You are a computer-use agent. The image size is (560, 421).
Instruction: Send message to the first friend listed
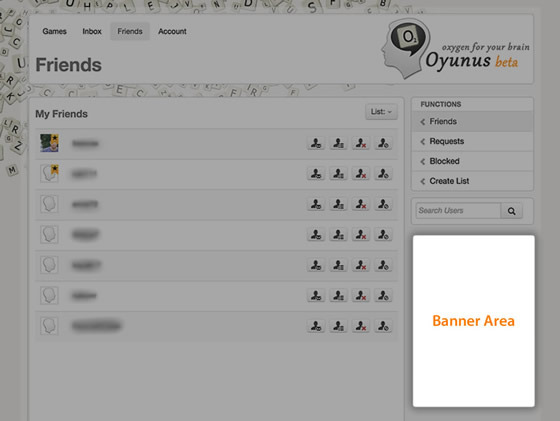316,144
